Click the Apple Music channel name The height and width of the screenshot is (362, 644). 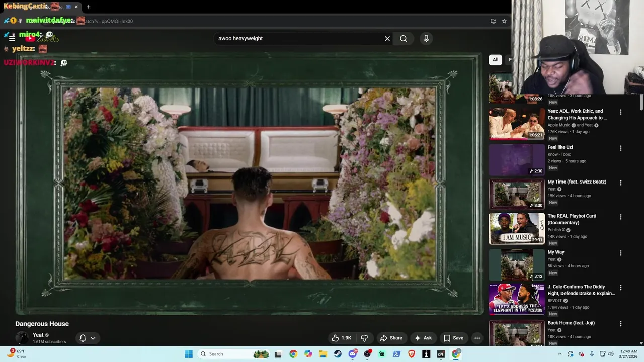[x=558, y=125]
